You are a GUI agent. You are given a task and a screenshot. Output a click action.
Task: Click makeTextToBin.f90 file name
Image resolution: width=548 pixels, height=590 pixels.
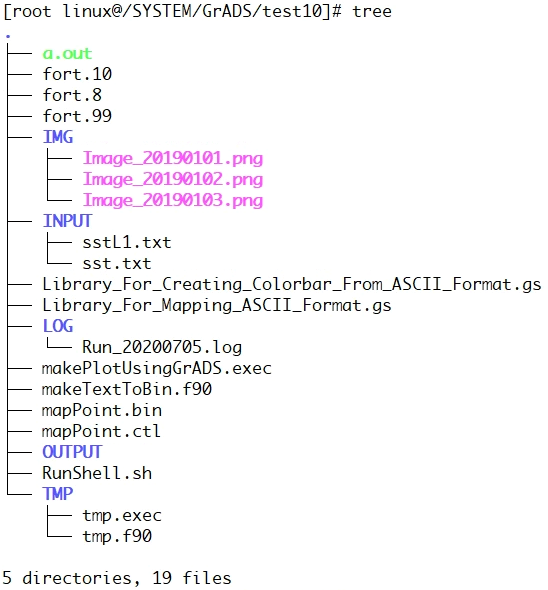(127, 389)
